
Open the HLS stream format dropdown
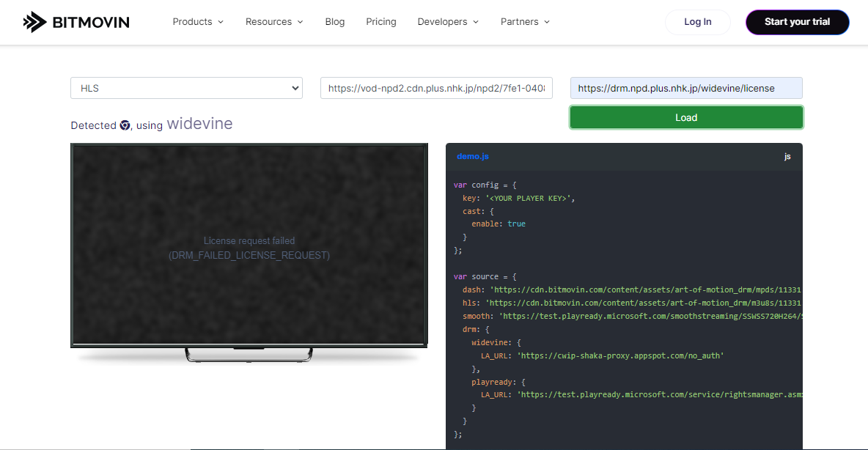pos(186,88)
